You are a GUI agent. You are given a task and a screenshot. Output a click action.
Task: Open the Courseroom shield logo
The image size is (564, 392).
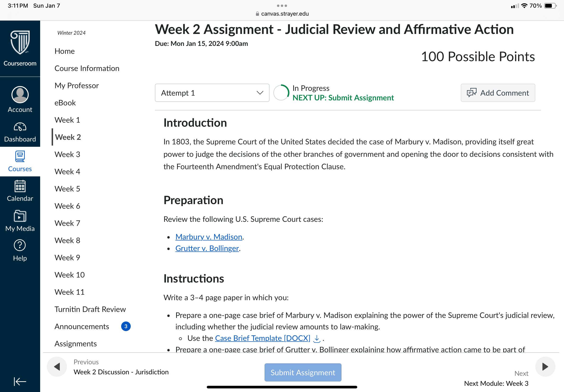pos(20,42)
